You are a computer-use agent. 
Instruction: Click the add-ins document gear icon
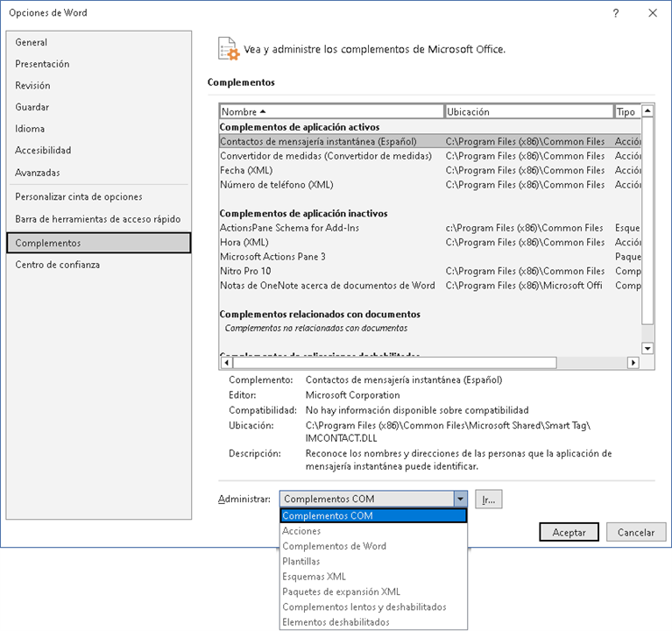point(227,48)
